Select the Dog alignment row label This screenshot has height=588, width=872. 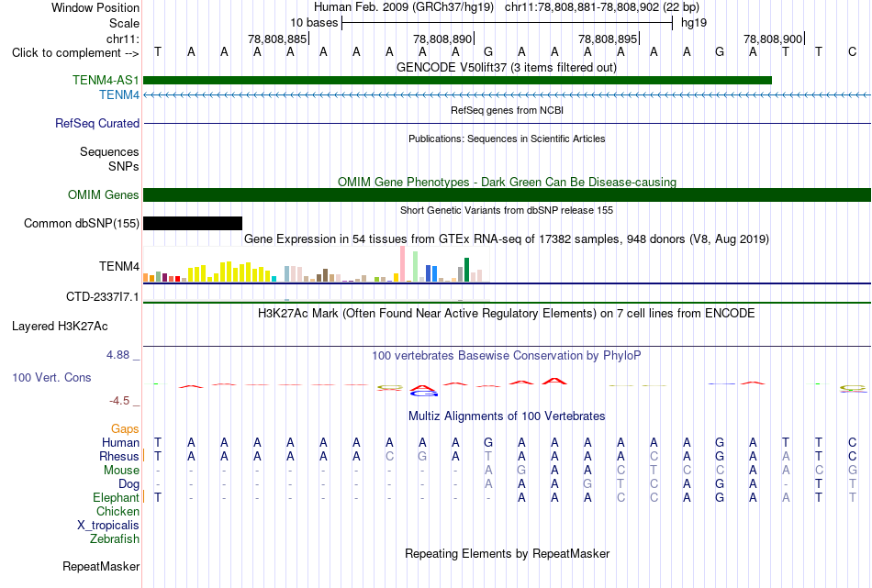pos(129,484)
